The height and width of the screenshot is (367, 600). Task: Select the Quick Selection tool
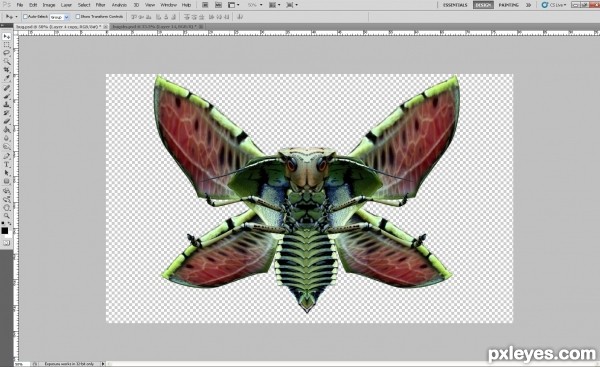pos(7,62)
